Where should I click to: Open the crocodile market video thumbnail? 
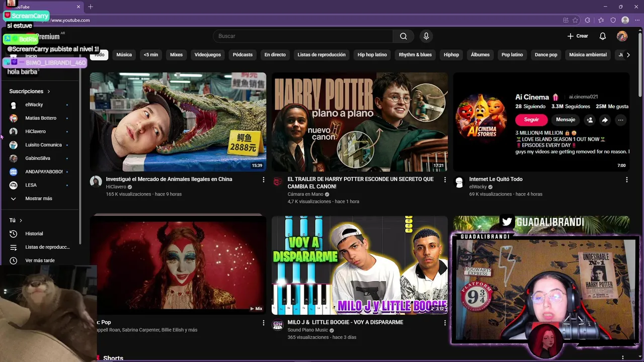tap(178, 122)
